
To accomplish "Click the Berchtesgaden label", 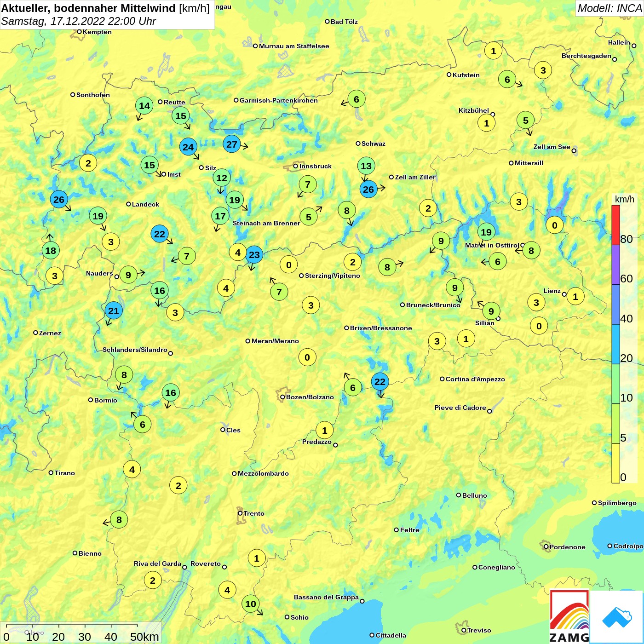I will pyautogui.click(x=586, y=56).
